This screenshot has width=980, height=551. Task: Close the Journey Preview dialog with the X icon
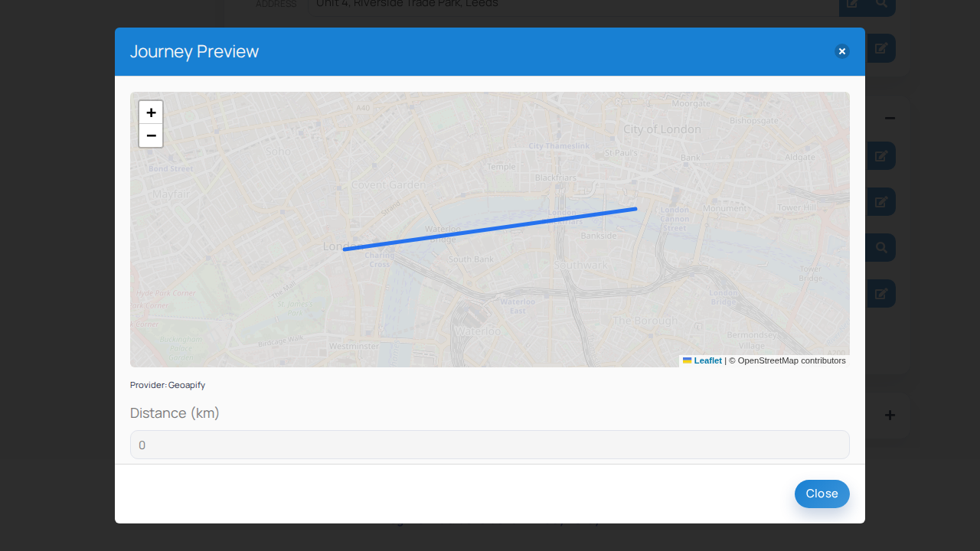(x=842, y=51)
